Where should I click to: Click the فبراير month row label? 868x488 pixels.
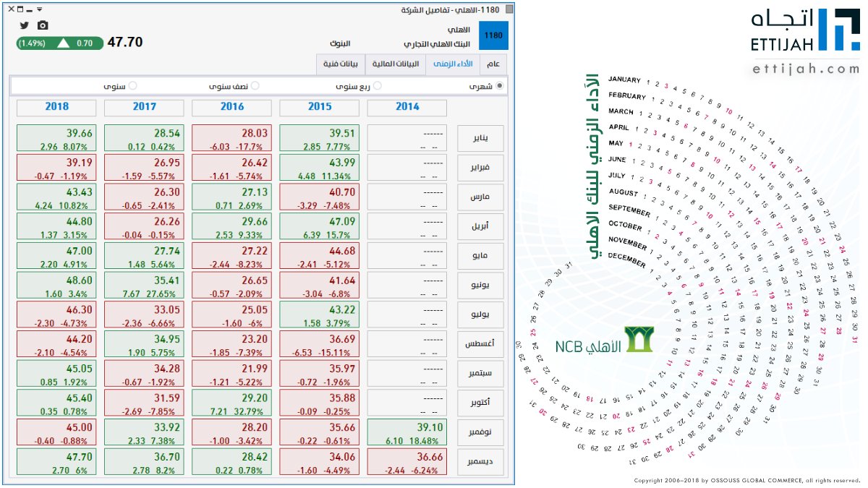482,168
